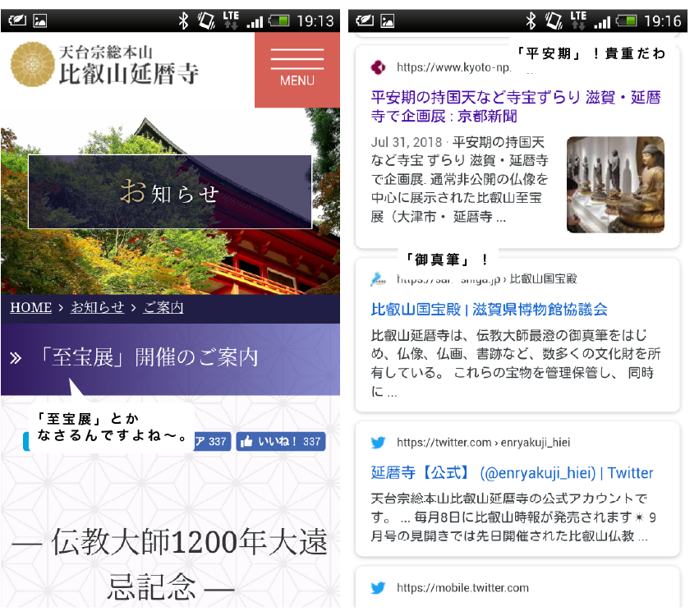Click Twitter bird icon beside mobile.twitter.com
Image resolution: width=699 pixels, height=616 pixels.
[379, 588]
